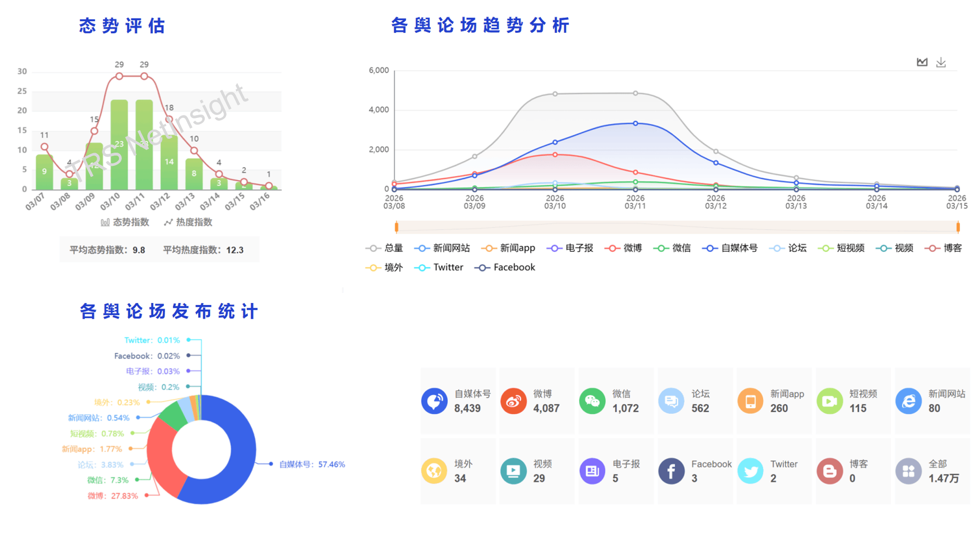
Task: Click the 微信 WeChat platform icon
Action: (592, 401)
